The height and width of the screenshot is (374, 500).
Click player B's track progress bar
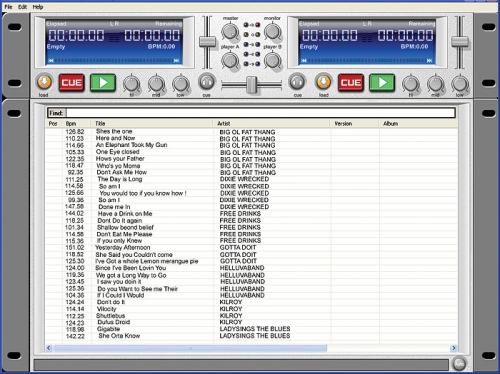click(366, 61)
